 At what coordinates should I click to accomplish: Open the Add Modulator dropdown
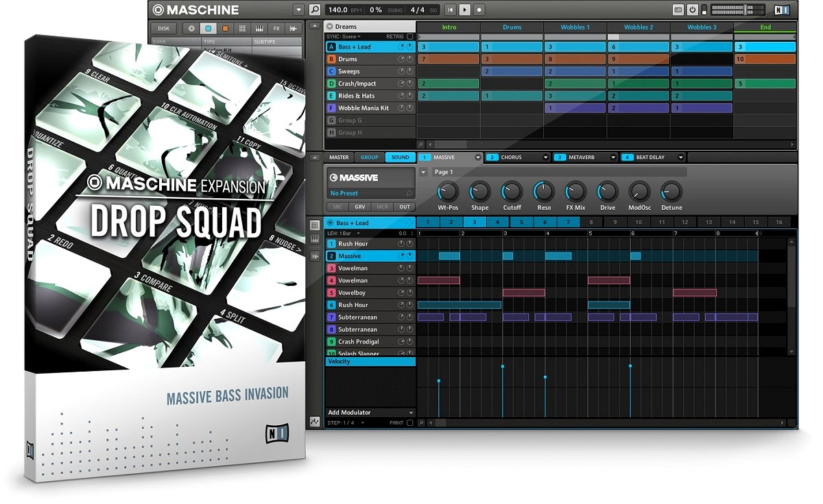click(370, 413)
